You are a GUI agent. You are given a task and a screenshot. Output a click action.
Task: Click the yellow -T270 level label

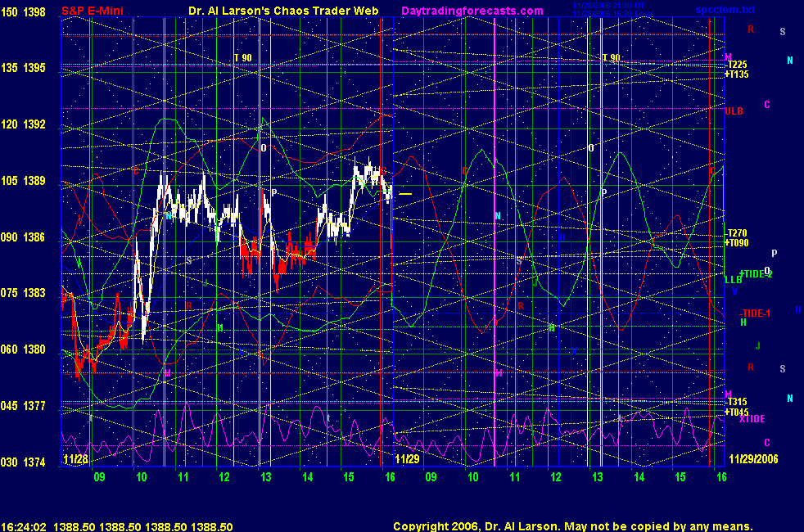pyautogui.click(x=736, y=233)
